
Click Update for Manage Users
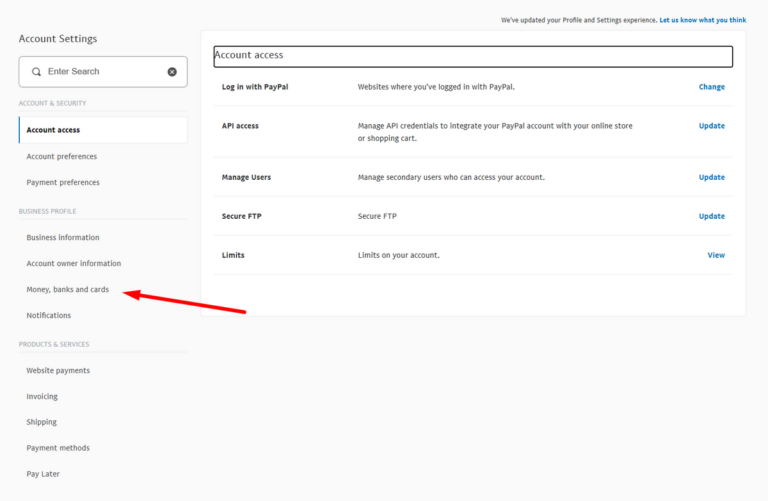pyautogui.click(x=712, y=177)
